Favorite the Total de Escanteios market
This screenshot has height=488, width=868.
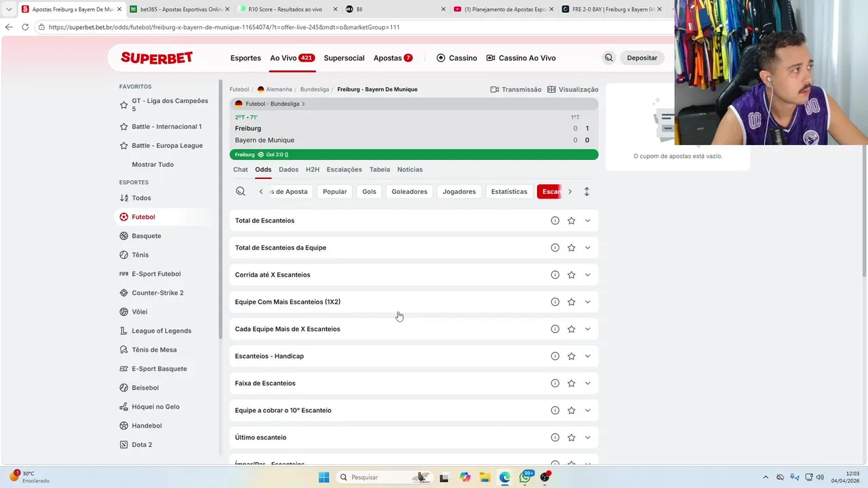coord(571,220)
